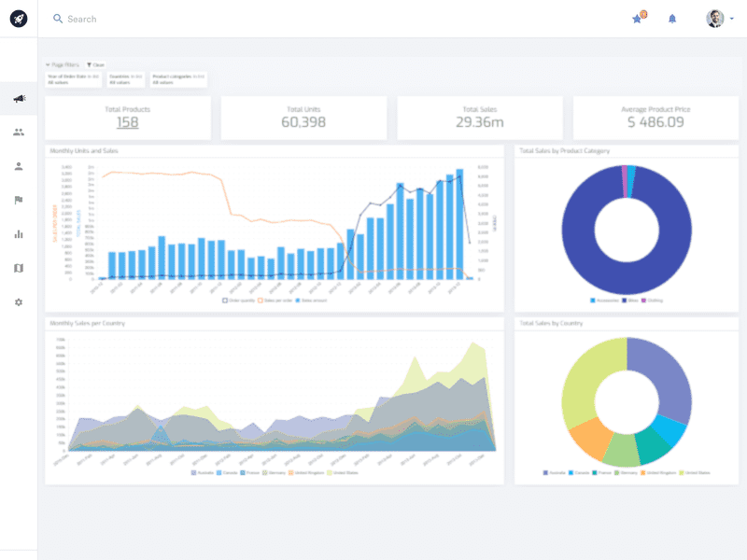Select the megaphone sidebar icon
This screenshot has height=560, width=747.
point(19,99)
